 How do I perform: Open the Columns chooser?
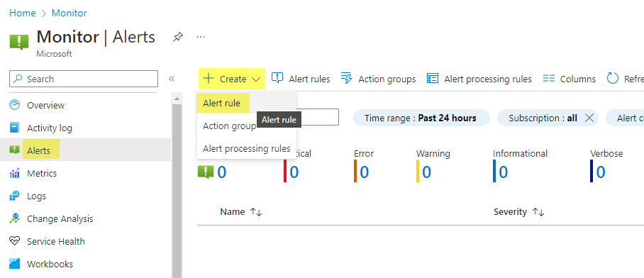(570, 79)
